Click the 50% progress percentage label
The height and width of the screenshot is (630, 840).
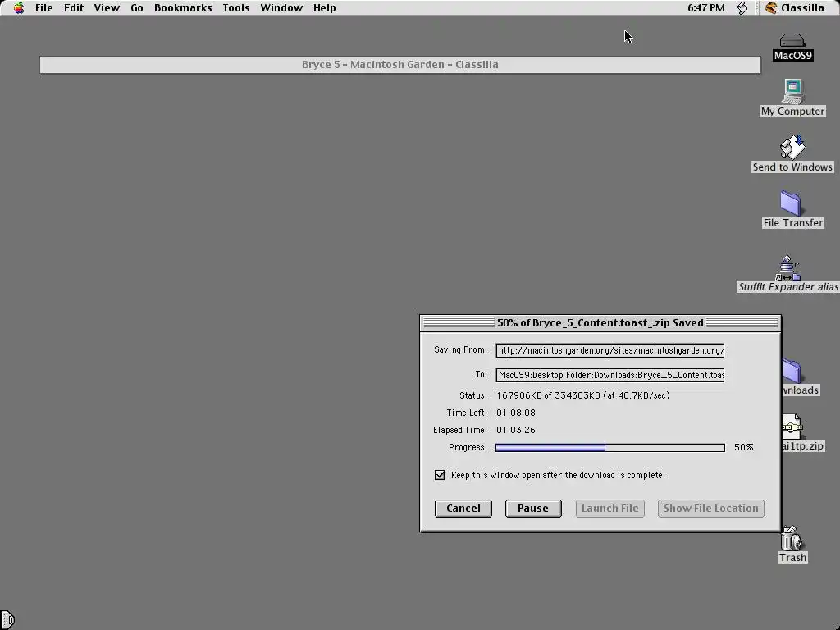[x=743, y=447]
